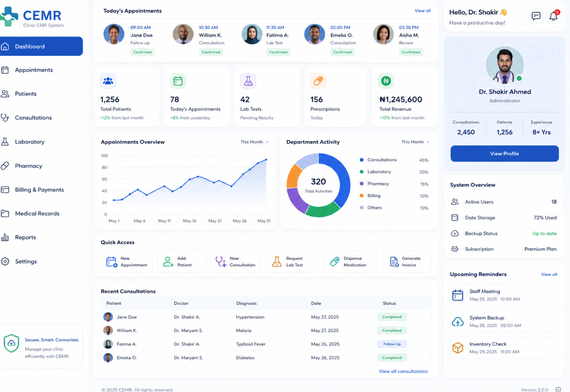Click Fatima A.'s appointment photo at 11:30 AM

coord(252,34)
